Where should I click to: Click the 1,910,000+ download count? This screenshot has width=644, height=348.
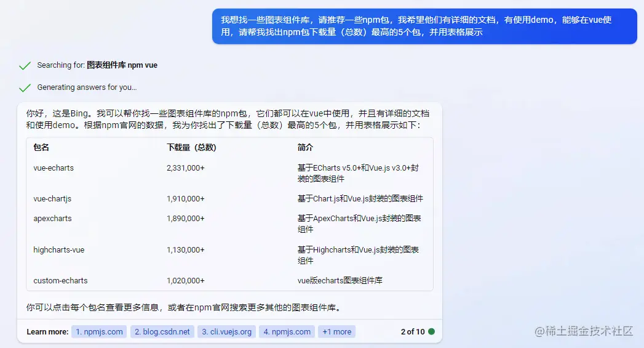(x=185, y=199)
